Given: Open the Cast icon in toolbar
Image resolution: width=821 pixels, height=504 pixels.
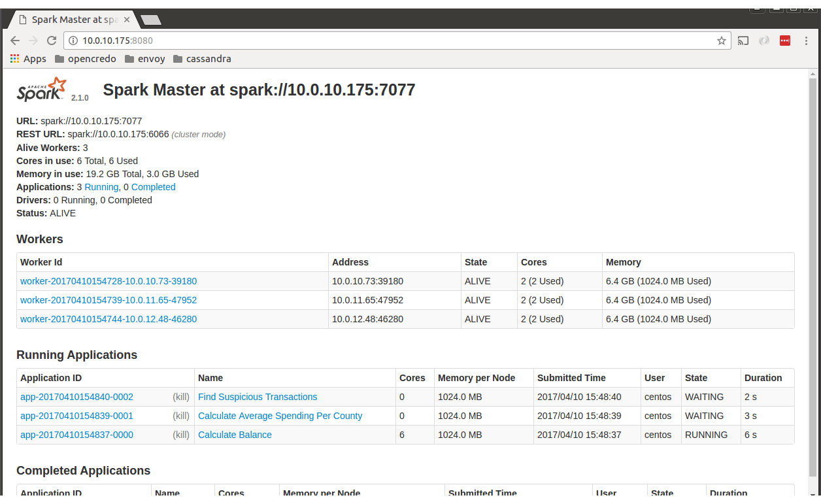Looking at the screenshot, I should point(743,41).
